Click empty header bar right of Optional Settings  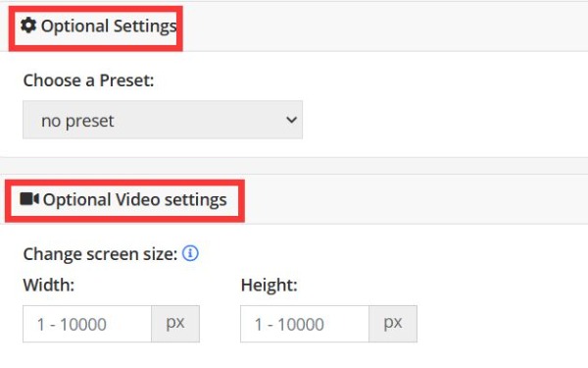tap(384, 26)
